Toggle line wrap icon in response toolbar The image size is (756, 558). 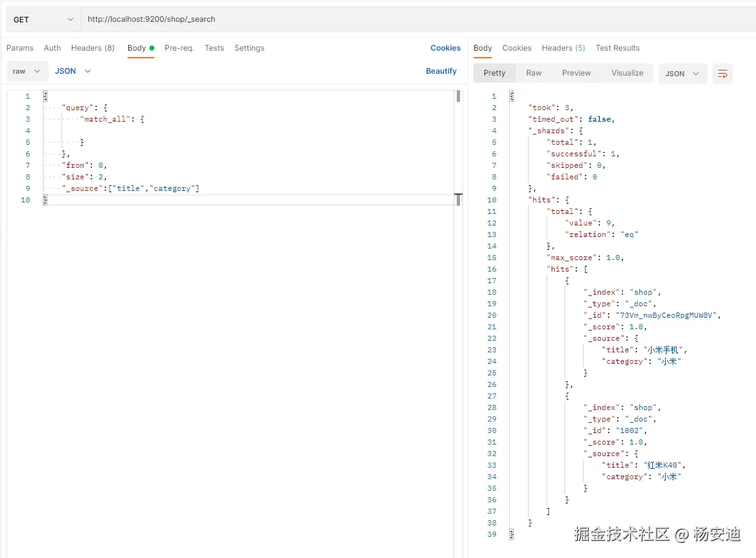(722, 74)
